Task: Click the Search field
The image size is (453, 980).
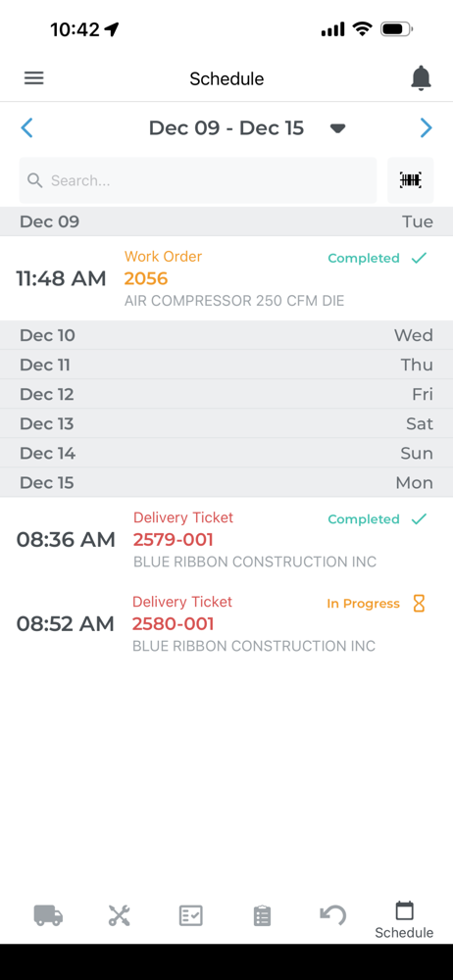Action: tap(198, 180)
